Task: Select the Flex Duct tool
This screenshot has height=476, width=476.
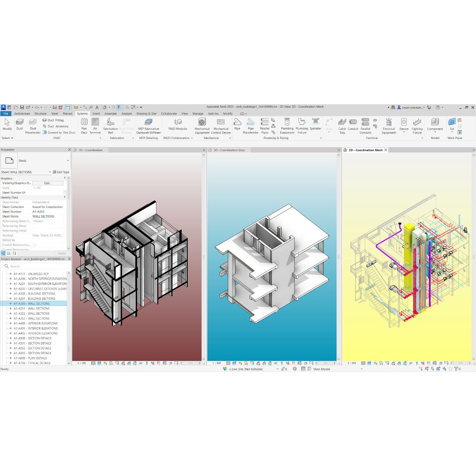Action: (x=84, y=124)
